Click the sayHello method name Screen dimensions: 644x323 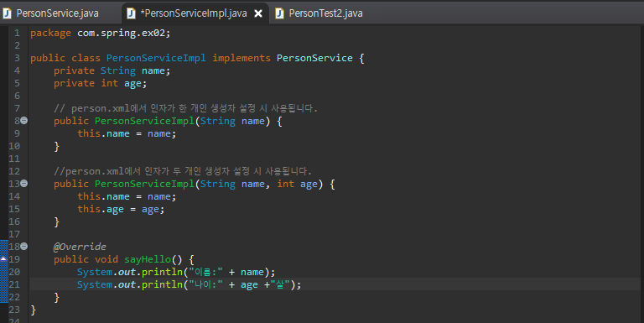pos(148,259)
